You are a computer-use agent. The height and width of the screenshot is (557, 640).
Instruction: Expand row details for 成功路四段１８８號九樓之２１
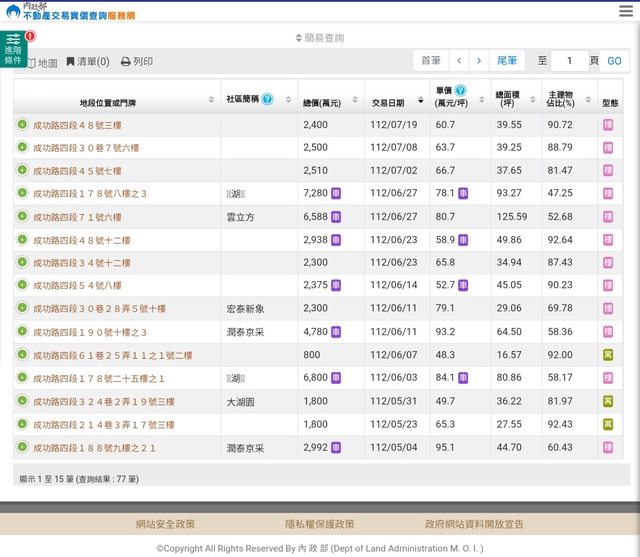click(22, 447)
